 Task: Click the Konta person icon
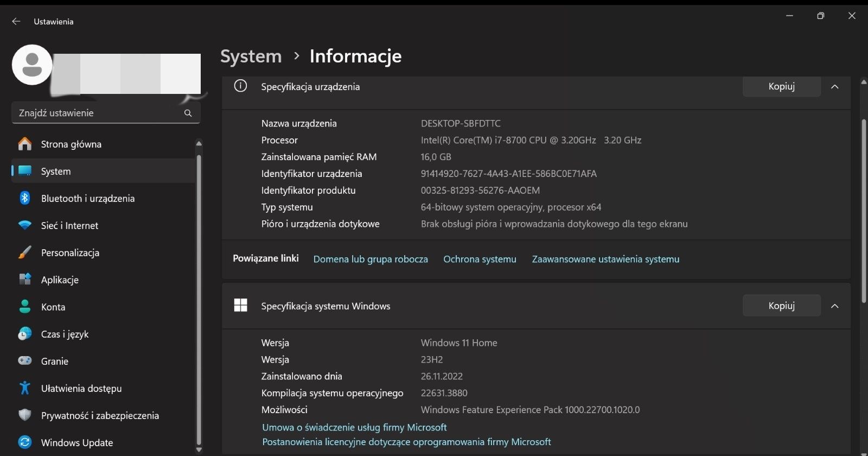(25, 307)
